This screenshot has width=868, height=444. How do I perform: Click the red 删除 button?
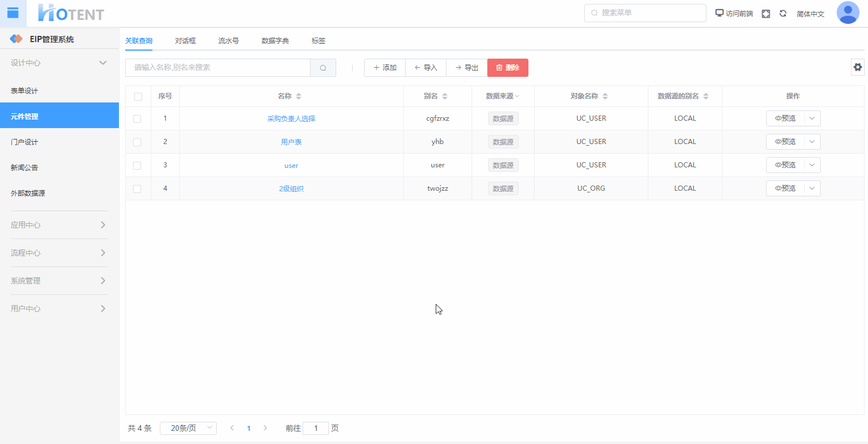[x=507, y=68]
